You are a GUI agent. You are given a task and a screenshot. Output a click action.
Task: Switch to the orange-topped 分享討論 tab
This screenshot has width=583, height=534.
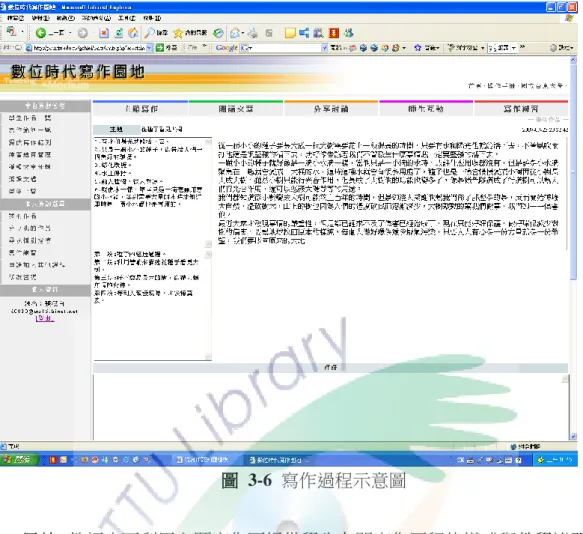pyautogui.click(x=331, y=109)
